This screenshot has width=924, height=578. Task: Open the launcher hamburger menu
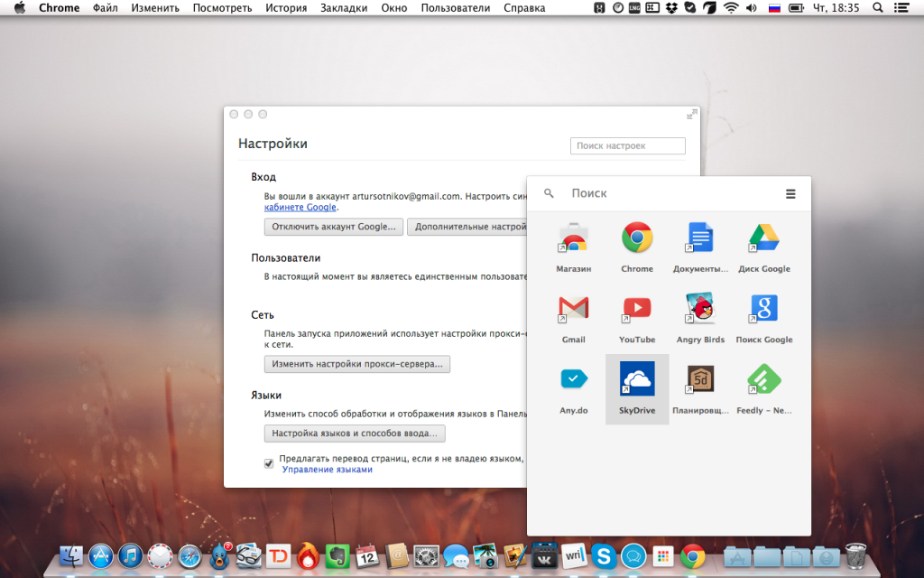(x=790, y=194)
